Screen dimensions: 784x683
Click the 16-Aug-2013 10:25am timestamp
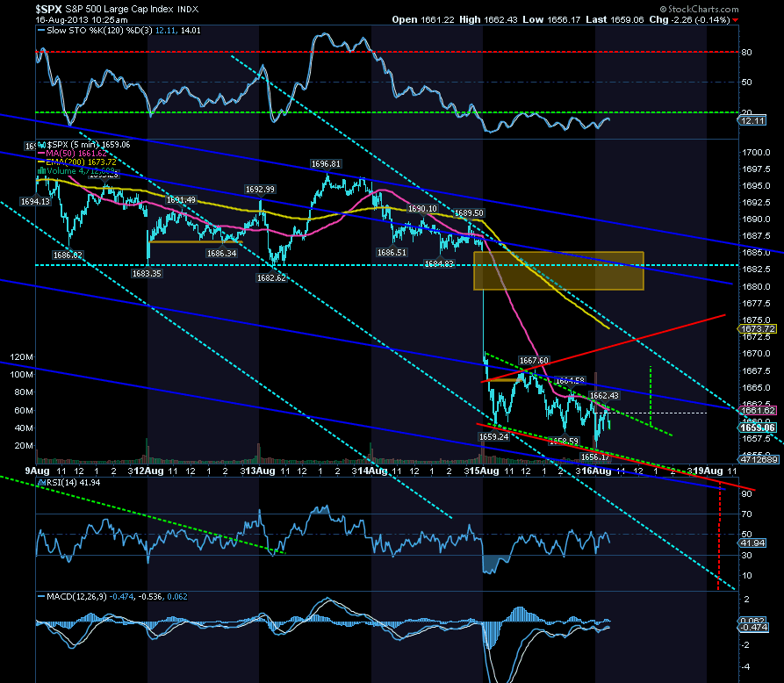82,20
